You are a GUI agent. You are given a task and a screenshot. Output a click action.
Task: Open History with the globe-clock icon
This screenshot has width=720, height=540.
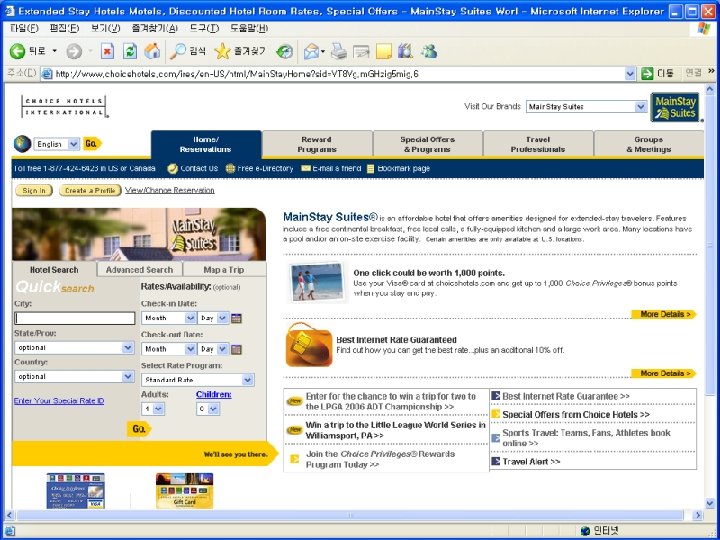285,51
